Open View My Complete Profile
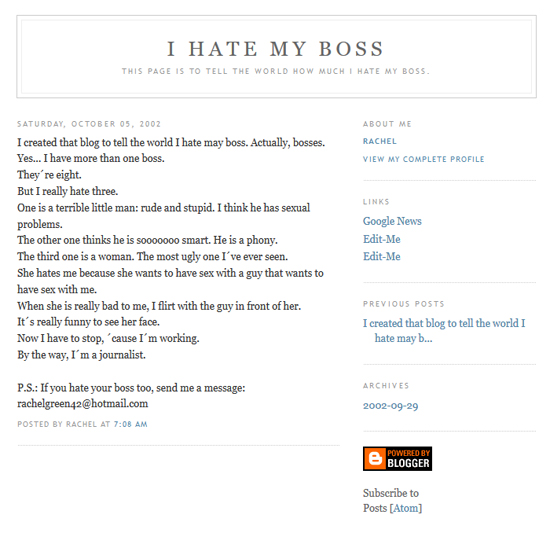The height and width of the screenshot is (555, 550). pyautogui.click(x=423, y=159)
